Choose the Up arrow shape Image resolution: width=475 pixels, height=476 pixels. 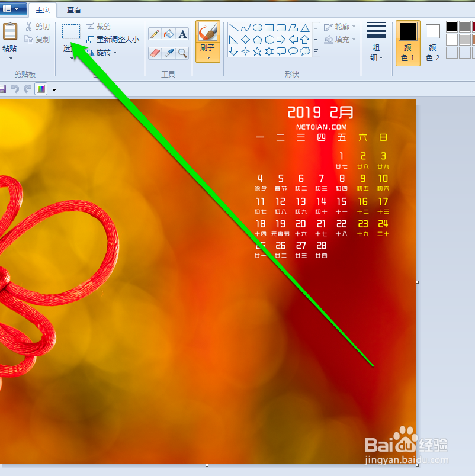pyautogui.click(x=305, y=40)
